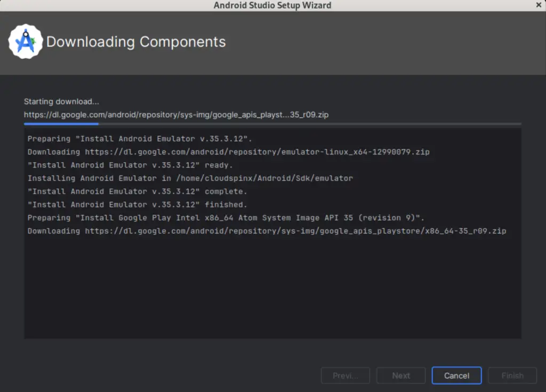Click the Next button

pos(400,375)
